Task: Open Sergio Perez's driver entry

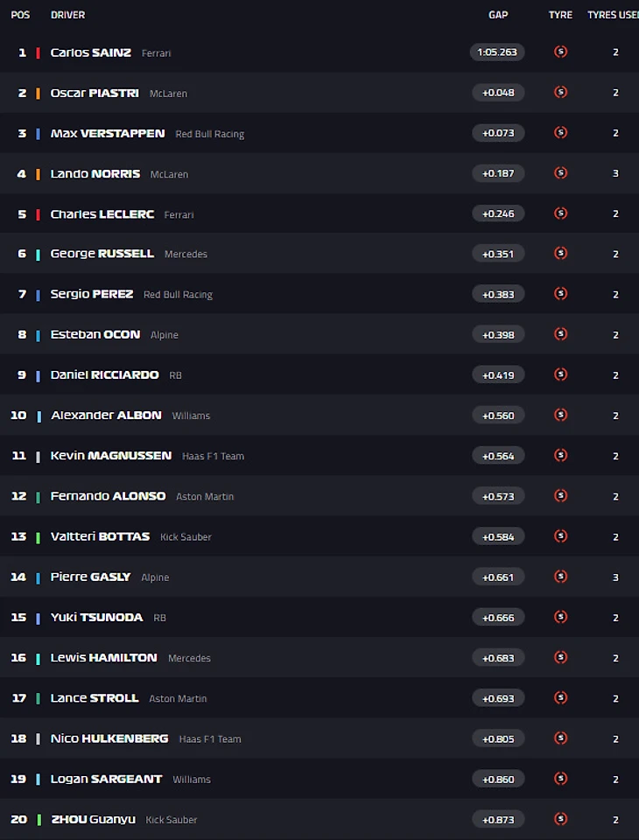Action: 92,294
